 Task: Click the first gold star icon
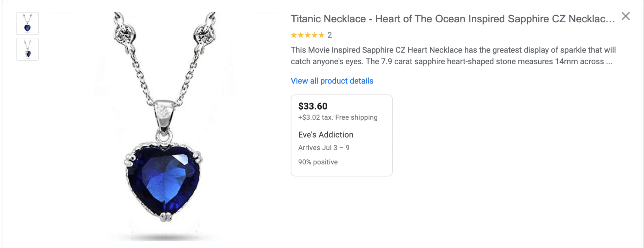[294, 35]
